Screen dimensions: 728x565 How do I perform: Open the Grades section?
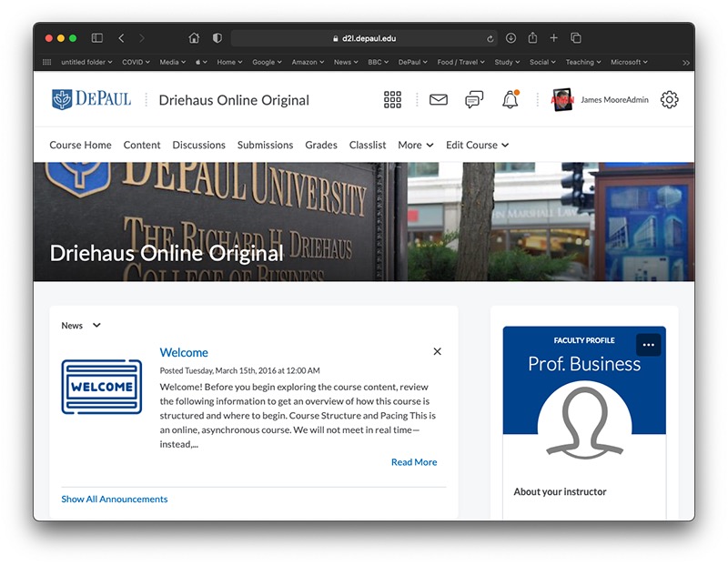coord(322,145)
